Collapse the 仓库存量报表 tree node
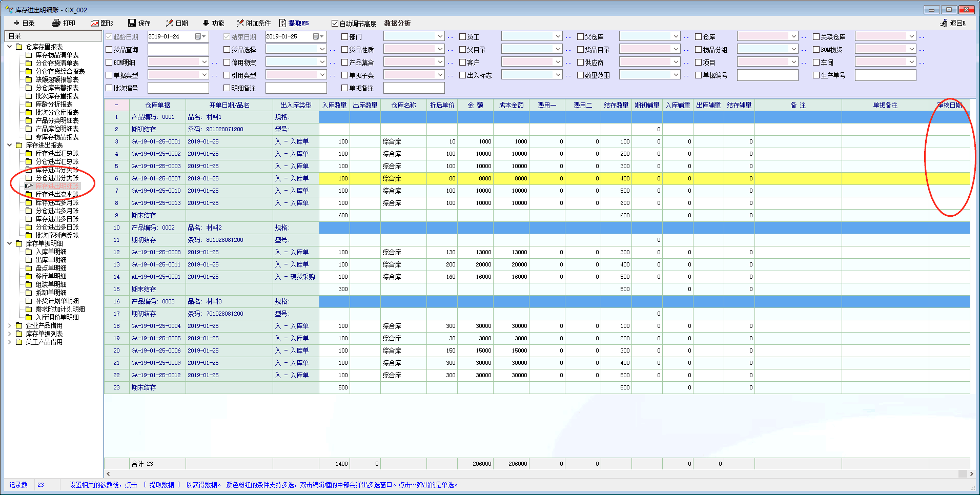This screenshot has height=495, width=980. pyautogui.click(x=10, y=47)
